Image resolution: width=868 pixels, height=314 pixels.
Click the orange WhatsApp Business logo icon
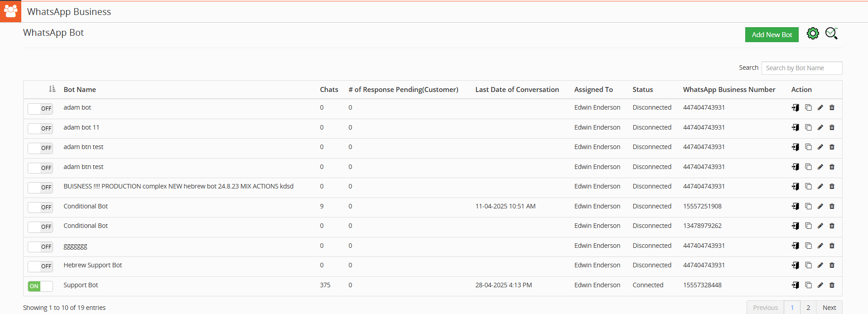(10, 11)
